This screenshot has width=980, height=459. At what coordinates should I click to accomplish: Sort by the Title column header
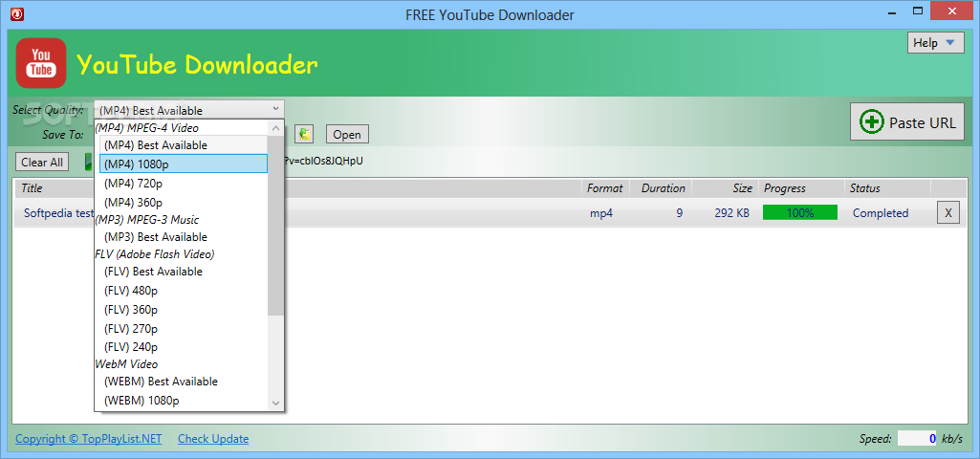coord(32,188)
